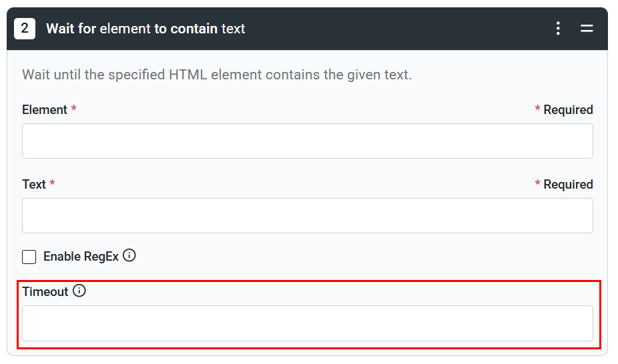Focus the Text input field
Image resolution: width=618 pixels, height=364 pixels.
(307, 215)
